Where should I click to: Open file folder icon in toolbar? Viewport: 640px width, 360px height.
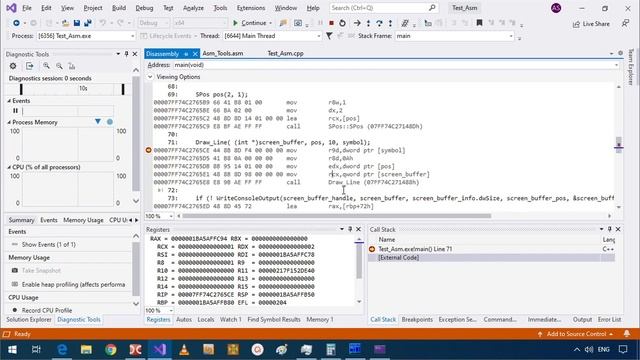[x=65, y=23]
